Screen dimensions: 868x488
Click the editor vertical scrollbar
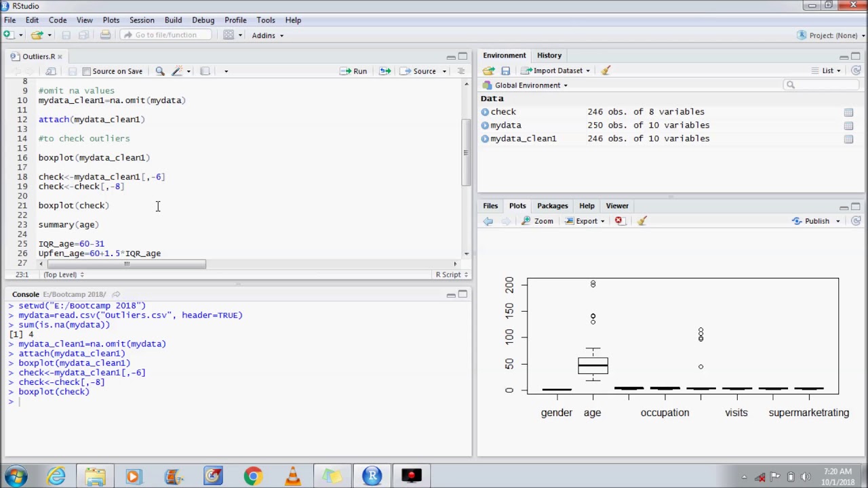[x=466, y=152]
